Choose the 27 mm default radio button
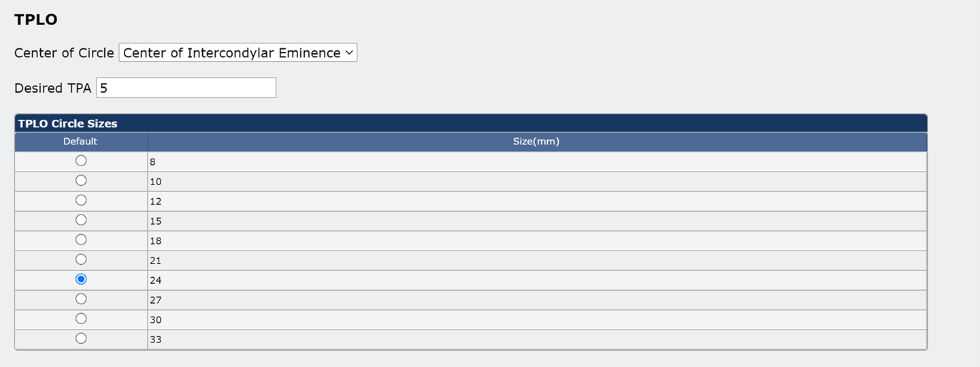The width and height of the screenshot is (980, 367). [x=81, y=299]
